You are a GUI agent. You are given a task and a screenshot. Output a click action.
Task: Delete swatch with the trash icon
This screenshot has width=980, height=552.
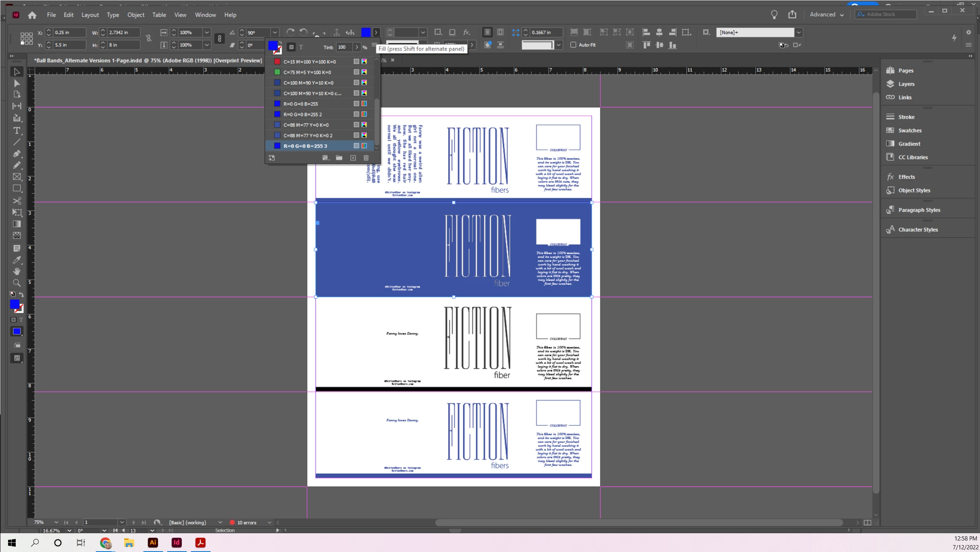366,158
